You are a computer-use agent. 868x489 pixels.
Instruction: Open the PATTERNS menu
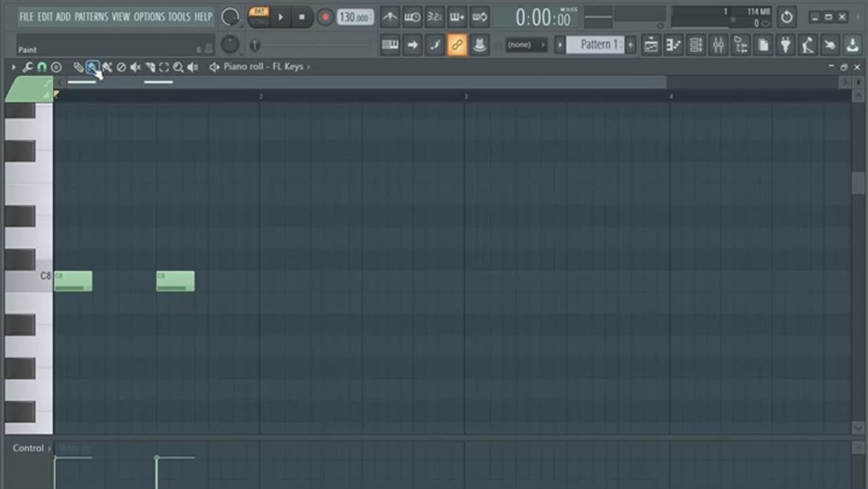tap(92, 16)
